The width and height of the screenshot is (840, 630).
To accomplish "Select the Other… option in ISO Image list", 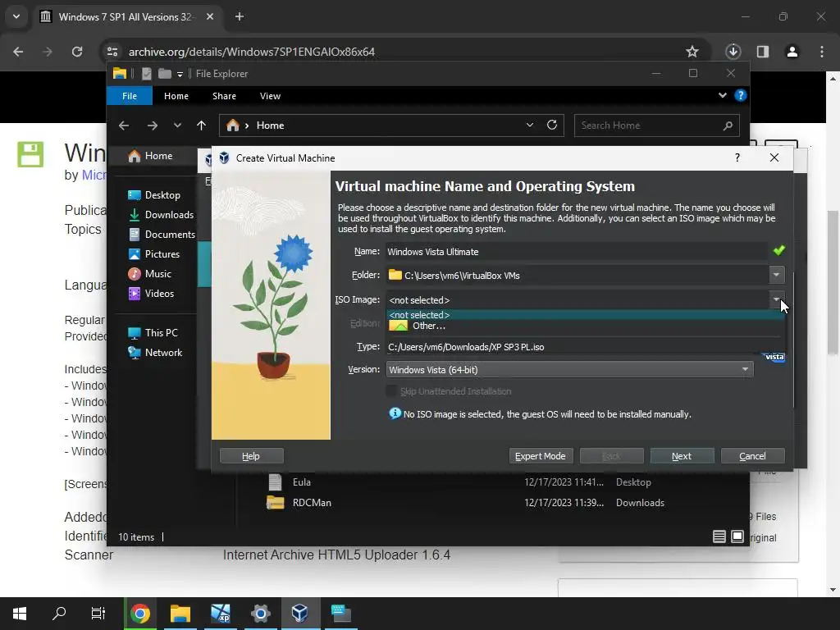I will click(586, 326).
